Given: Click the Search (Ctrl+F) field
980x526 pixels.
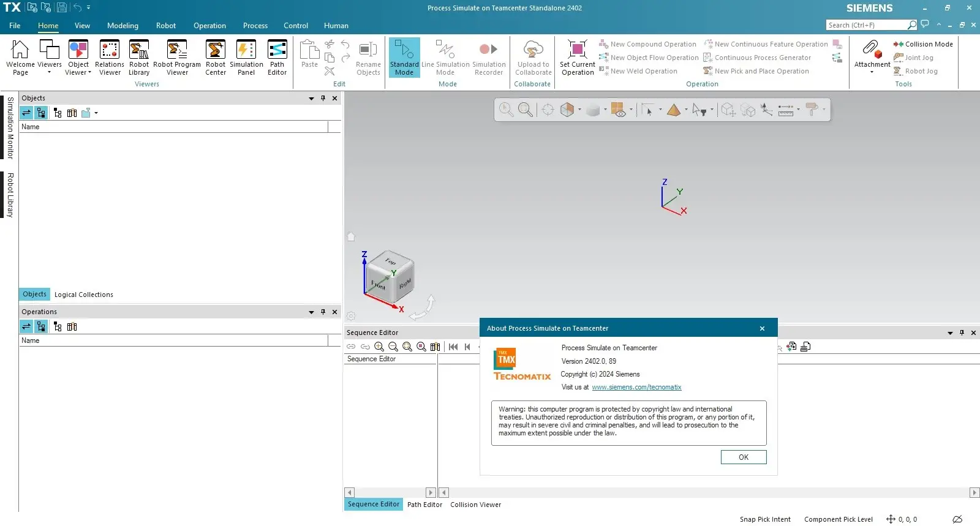Looking at the screenshot, I should click(x=867, y=25).
